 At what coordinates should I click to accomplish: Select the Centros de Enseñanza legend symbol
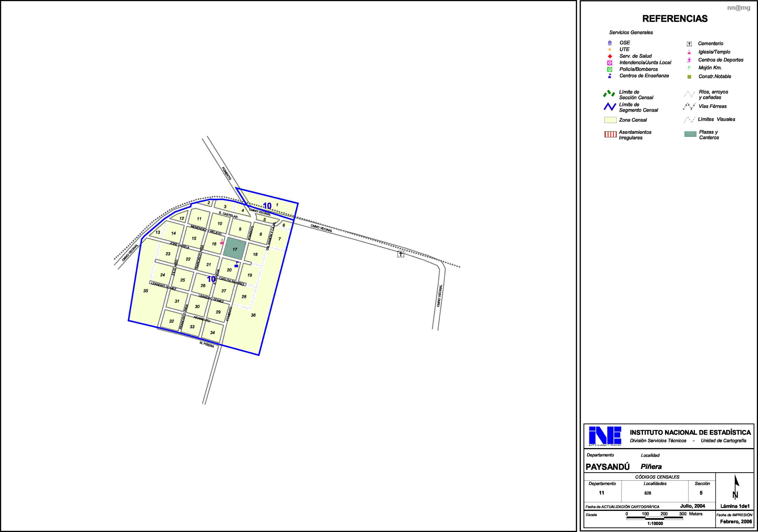(610, 76)
